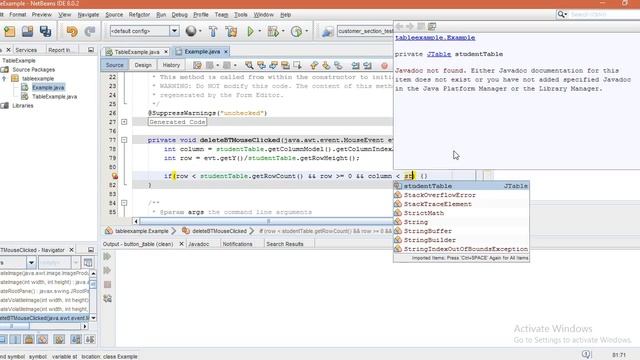
Task: Click the Output window settings icon
Action: [107, 298]
